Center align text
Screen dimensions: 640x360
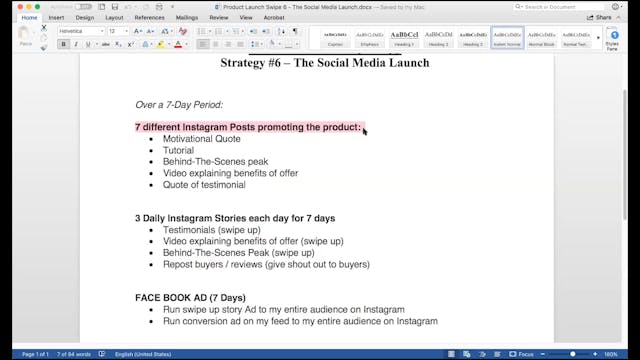[x=216, y=44]
